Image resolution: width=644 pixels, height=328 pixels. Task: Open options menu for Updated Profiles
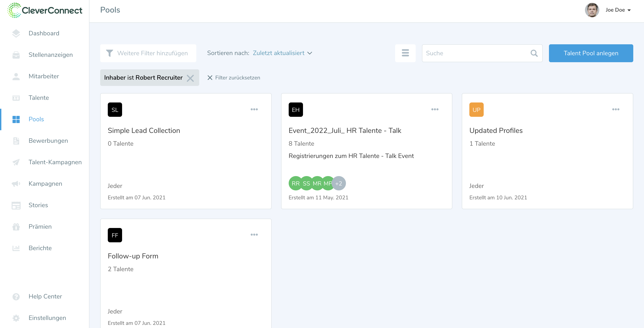616,109
